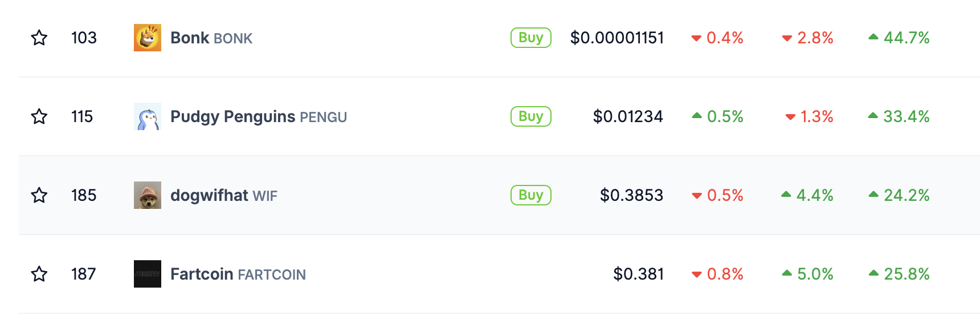Click Pudgy Penguins 33.4% gain value
This screenshot has width=980, height=315.
[x=906, y=116]
